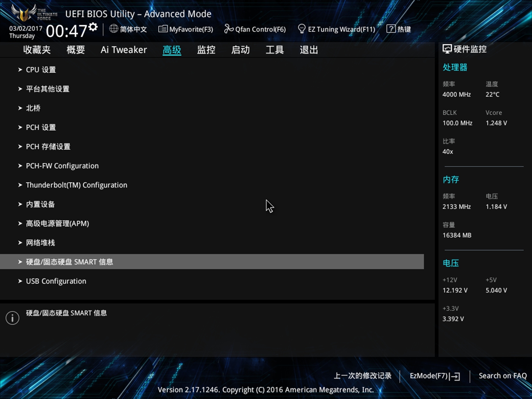This screenshot has width=532, height=399.
Task: Go to the 退出 tab
Action: point(309,50)
